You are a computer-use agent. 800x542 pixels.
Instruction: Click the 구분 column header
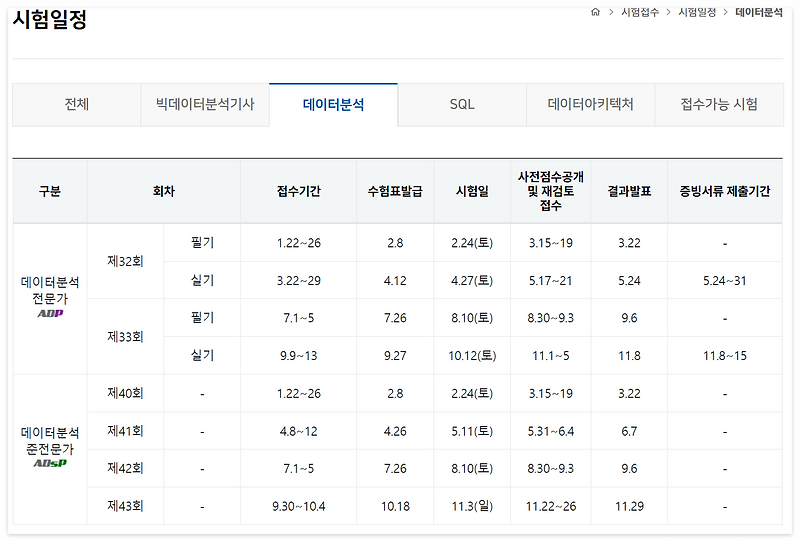pos(49,191)
